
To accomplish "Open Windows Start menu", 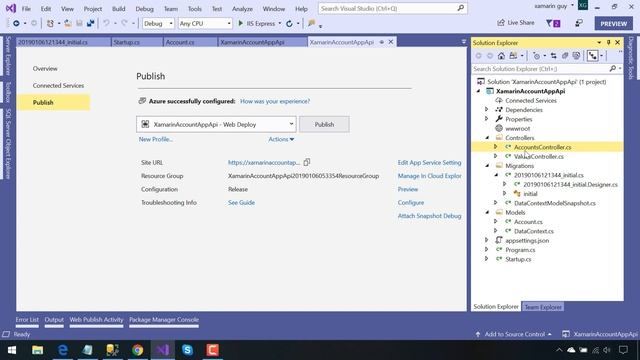I will pyautogui.click(x=12, y=350).
